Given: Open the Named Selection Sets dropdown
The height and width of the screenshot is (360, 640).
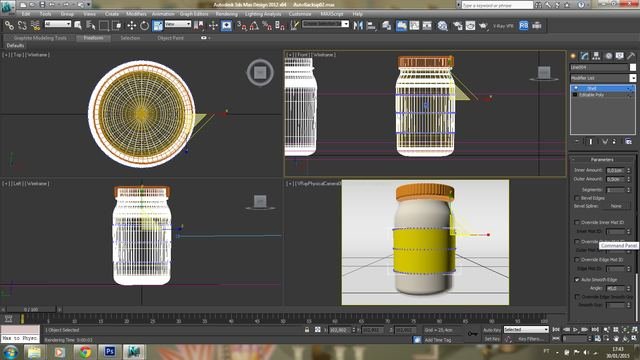Looking at the screenshot, I should pos(326,24).
